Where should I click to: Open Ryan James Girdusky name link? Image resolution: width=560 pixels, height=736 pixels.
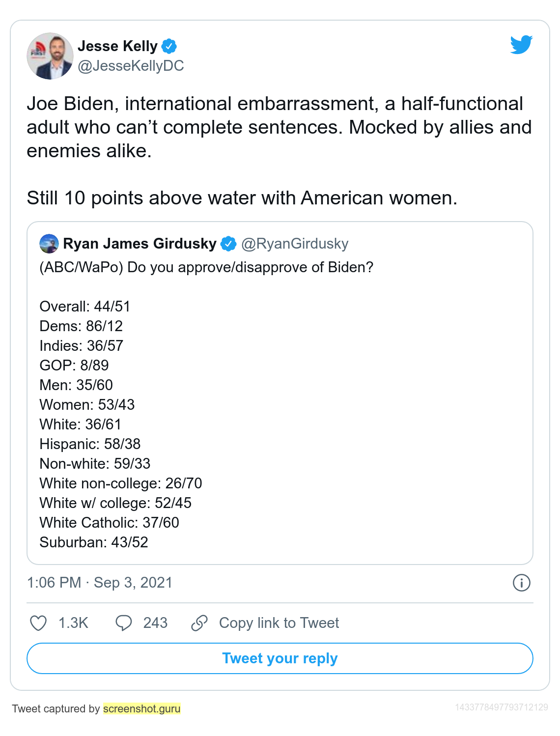[x=140, y=244]
